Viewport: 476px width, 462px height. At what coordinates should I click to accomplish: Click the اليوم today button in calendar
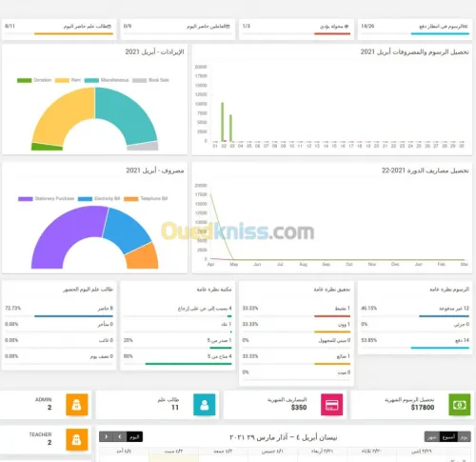(x=134, y=437)
